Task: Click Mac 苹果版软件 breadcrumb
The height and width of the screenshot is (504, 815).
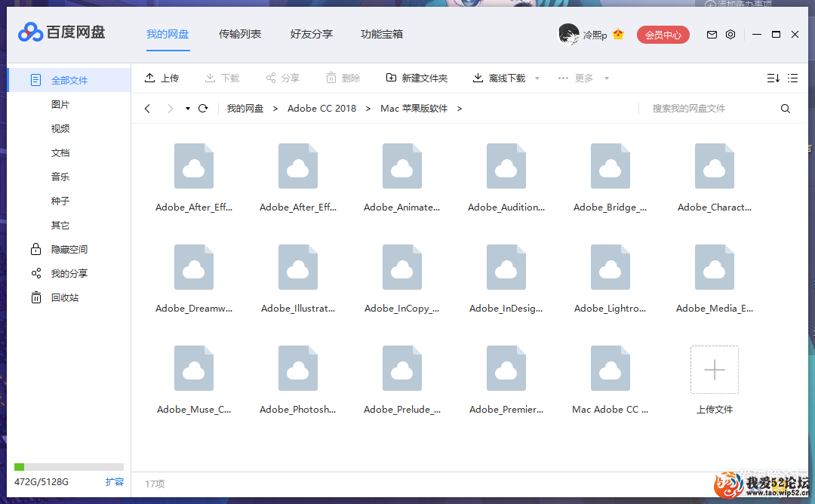Action: [414, 108]
